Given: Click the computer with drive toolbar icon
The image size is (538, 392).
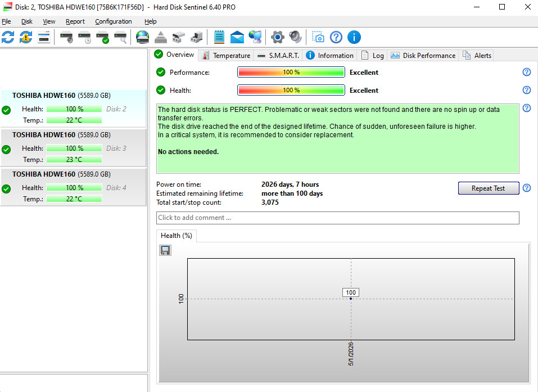Looking at the screenshot, I should 197,37.
